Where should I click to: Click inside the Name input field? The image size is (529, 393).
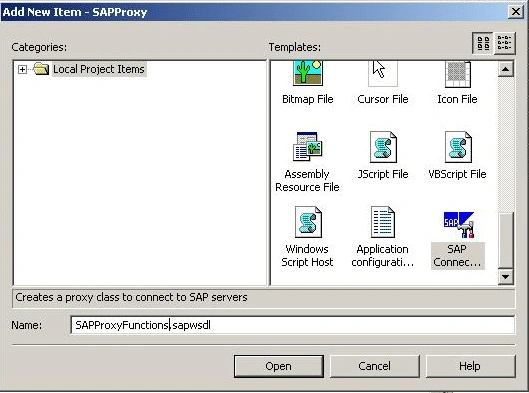pos(293,325)
